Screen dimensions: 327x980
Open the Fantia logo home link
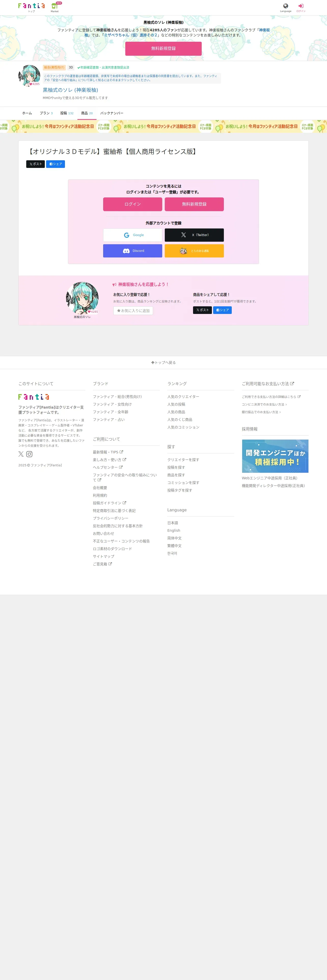click(31, 6)
